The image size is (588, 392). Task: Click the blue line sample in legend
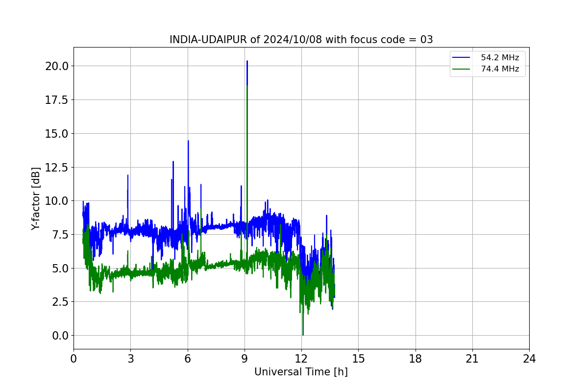(x=462, y=58)
